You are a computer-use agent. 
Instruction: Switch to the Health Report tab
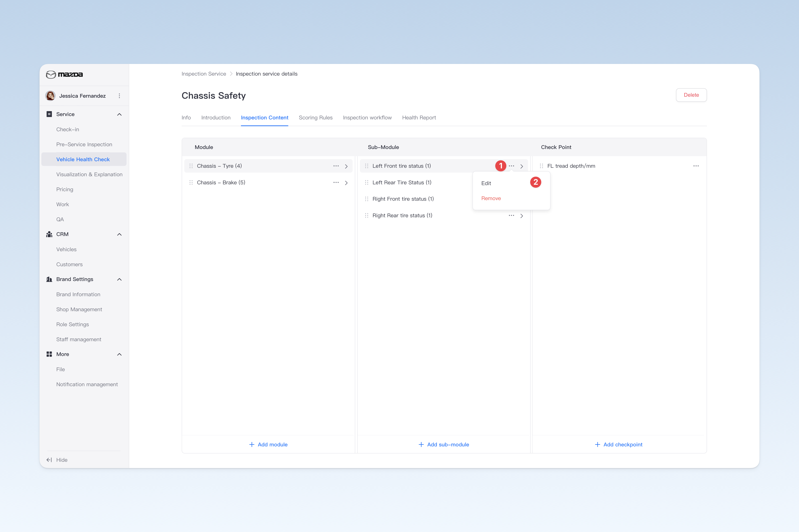point(419,118)
